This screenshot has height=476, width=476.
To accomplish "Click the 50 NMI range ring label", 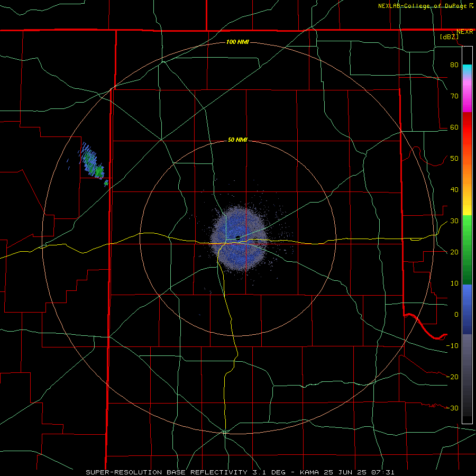I will [x=237, y=140].
